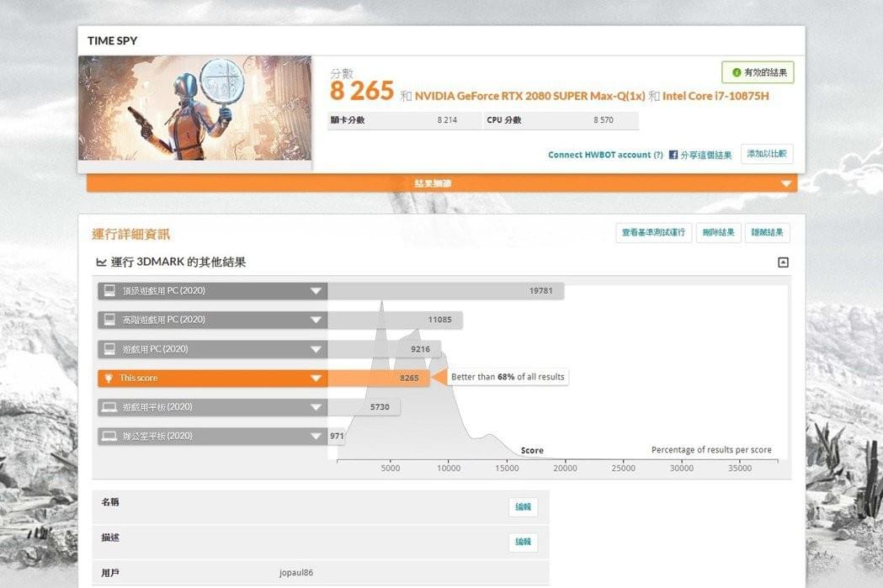Click the desktop PC icon in the 9216 row

pyautogui.click(x=109, y=349)
